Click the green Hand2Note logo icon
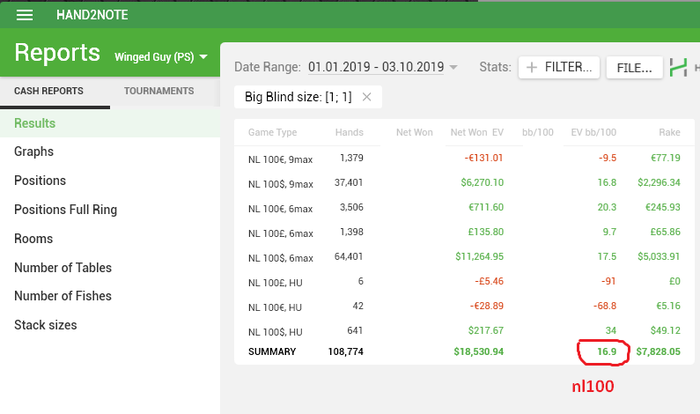The height and width of the screenshot is (414, 700). coord(677,67)
